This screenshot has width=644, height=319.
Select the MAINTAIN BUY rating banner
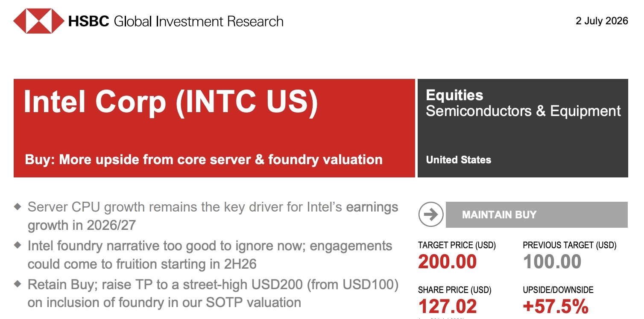pyautogui.click(x=537, y=215)
